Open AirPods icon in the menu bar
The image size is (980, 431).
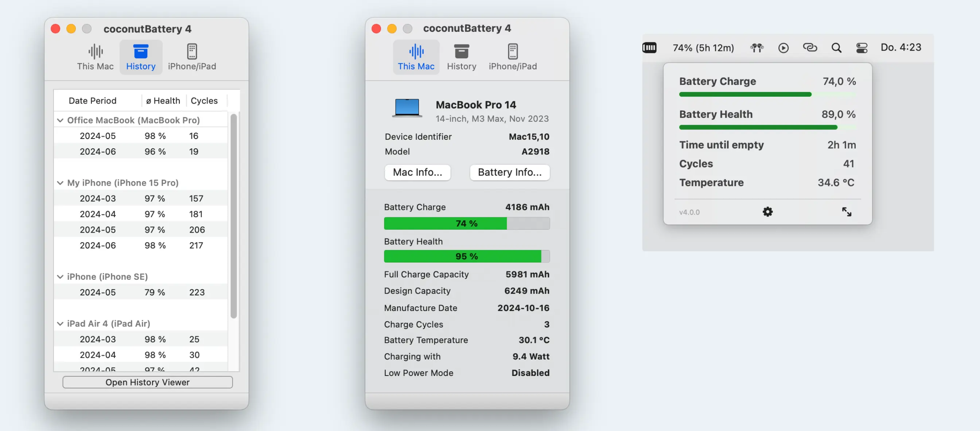coord(757,47)
